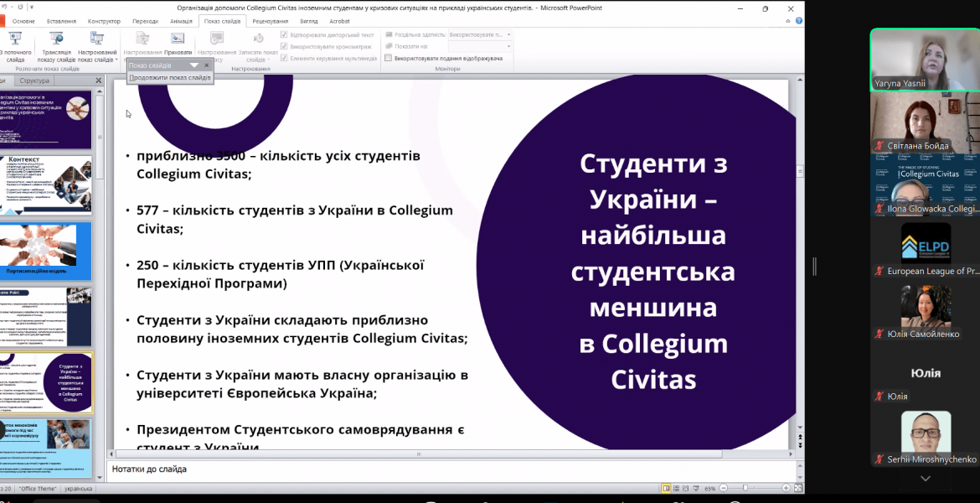Open the Настроюваний показ слайдів custom show button
This screenshot has height=503, width=980.
click(x=97, y=47)
